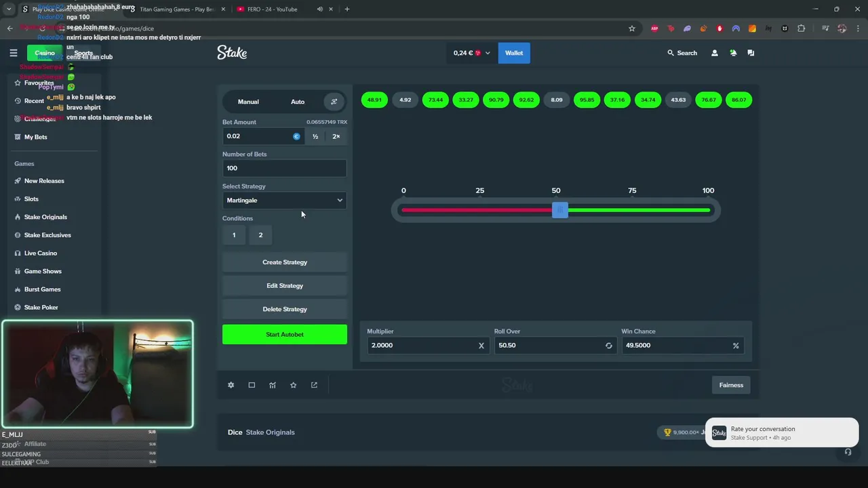Click the euro currency icon in Bet Amount
Screen dimensions: 868x488
pos(296,136)
